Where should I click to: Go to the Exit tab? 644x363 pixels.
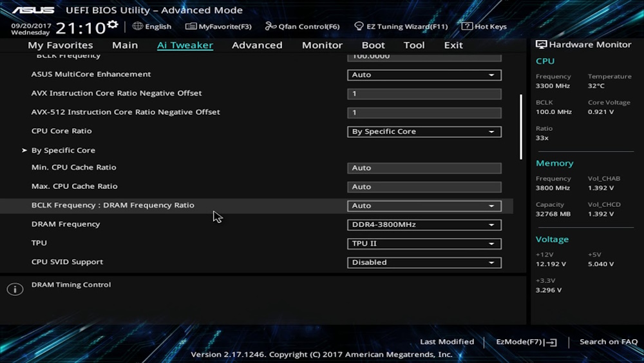[453, 45]
